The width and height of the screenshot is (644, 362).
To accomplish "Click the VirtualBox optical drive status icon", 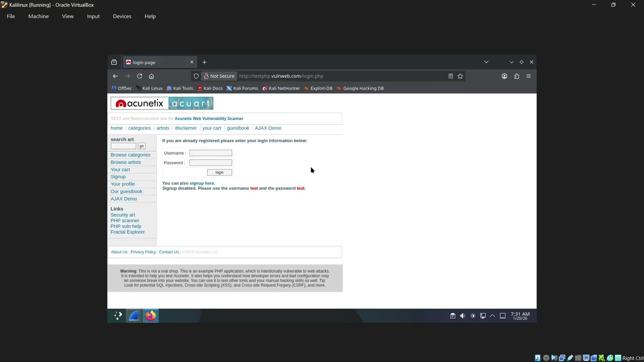I will (546, 358).
